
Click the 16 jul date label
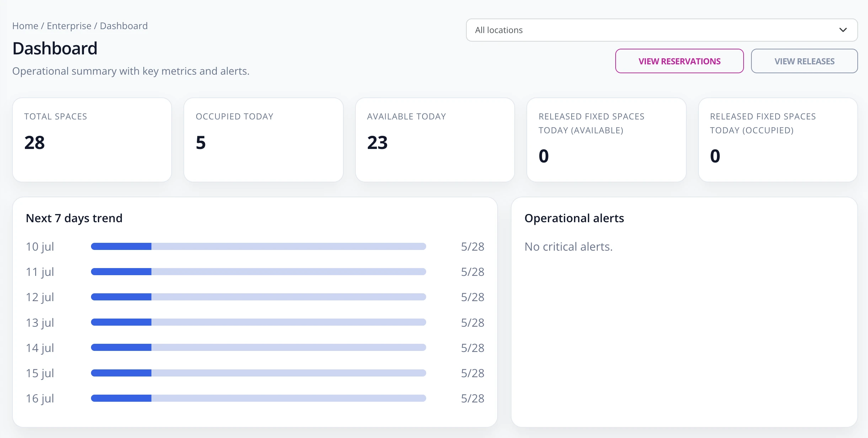(x=40, y=399)
